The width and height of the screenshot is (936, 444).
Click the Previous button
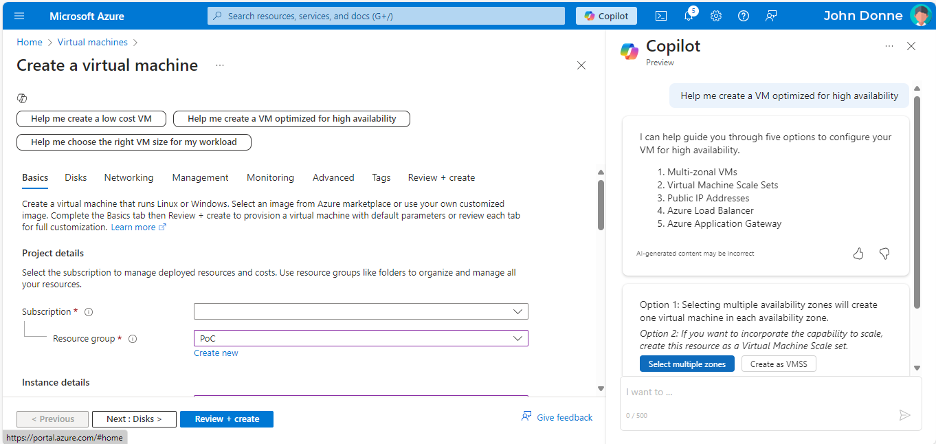tap(53, 419)
